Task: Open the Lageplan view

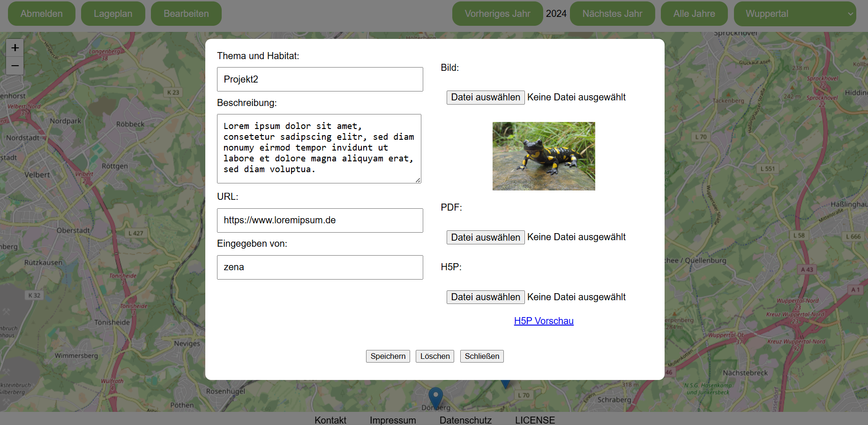Action: coord(113,14)
